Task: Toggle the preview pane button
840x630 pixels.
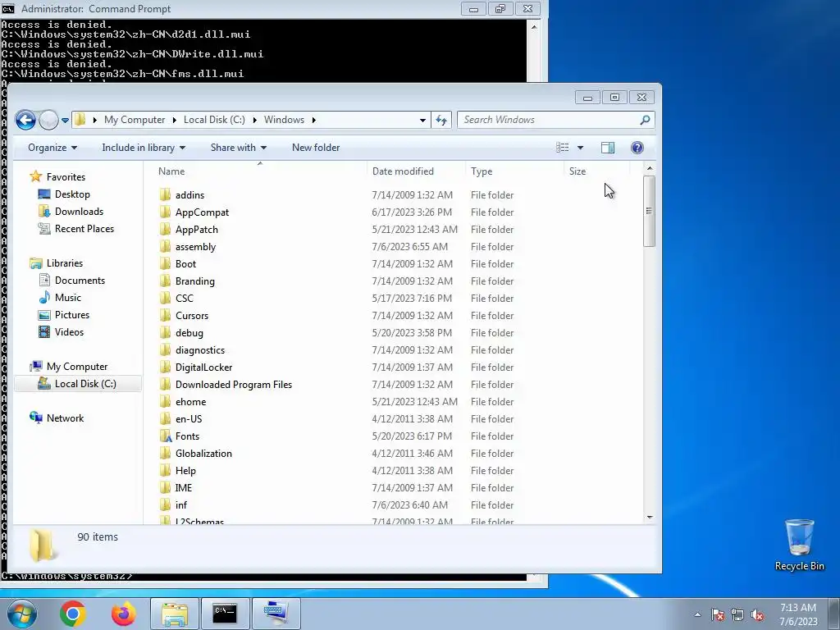Action: [x=608, y=148]
